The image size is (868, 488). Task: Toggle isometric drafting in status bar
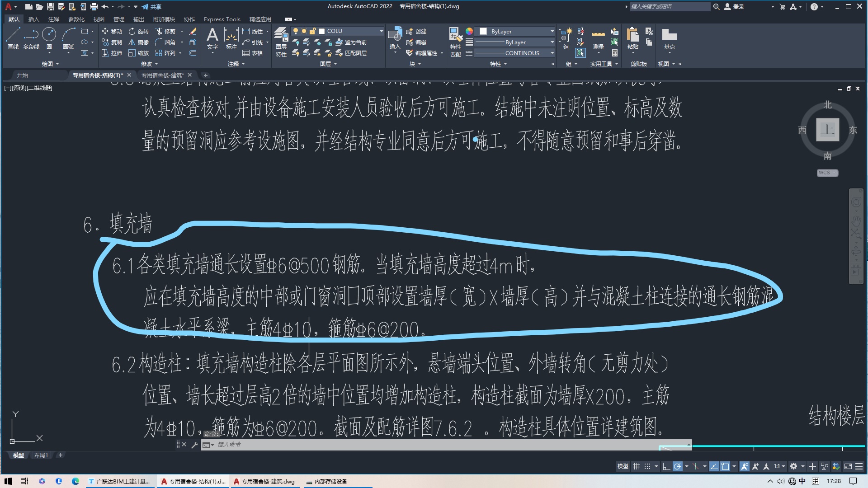tap(696, 466)
